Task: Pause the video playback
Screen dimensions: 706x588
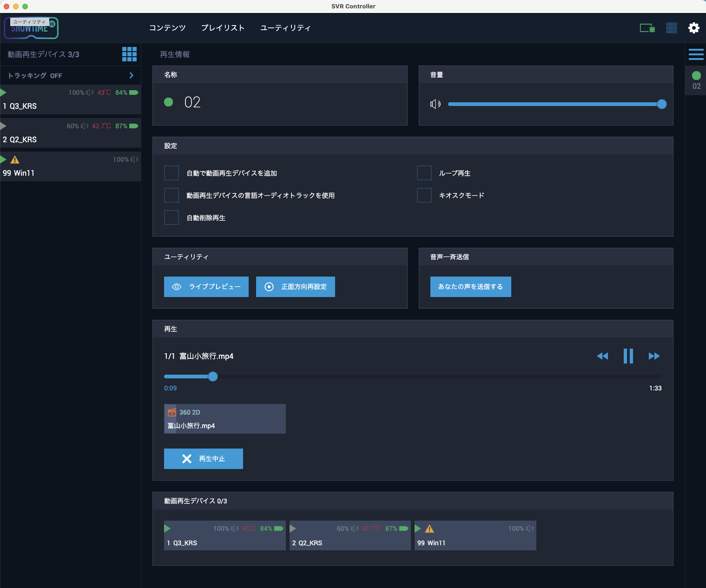Action: tap(628, 356)
